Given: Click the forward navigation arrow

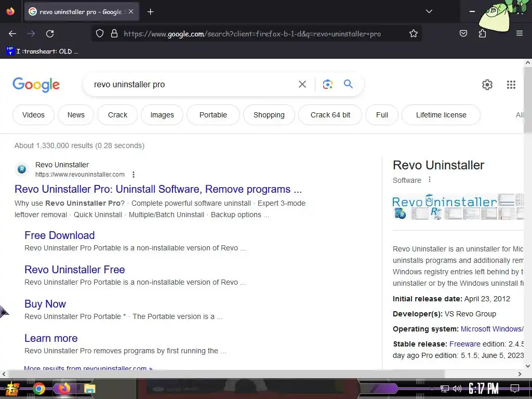Looking at the screenshot, I should pyautogui.click(x=31, y=34).
